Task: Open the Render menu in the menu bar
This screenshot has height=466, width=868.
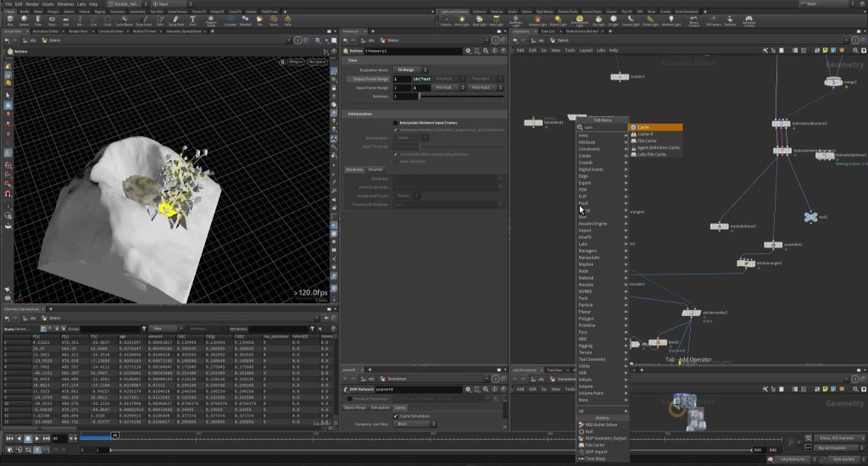Action: pyautogui.click(x=31, y=4)
